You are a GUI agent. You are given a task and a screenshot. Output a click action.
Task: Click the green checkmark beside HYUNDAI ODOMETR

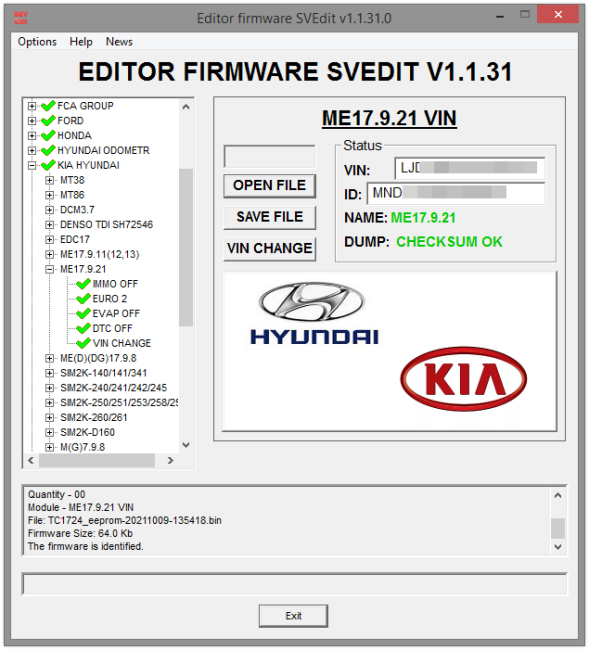[48, 150]
